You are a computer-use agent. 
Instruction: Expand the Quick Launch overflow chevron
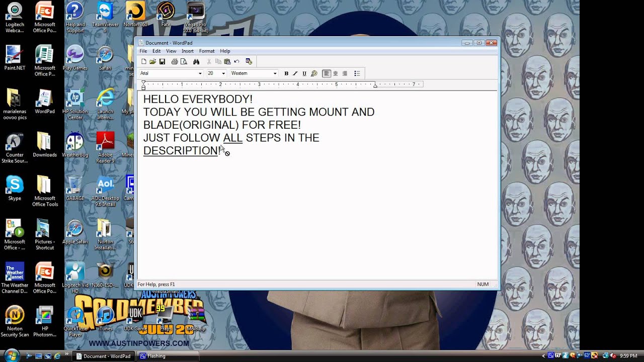[66, 355]
